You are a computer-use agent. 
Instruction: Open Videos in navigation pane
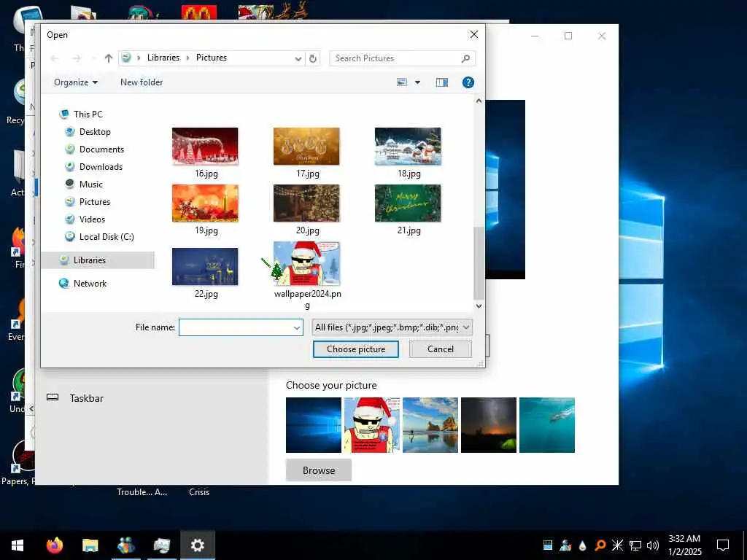point(92,219)
